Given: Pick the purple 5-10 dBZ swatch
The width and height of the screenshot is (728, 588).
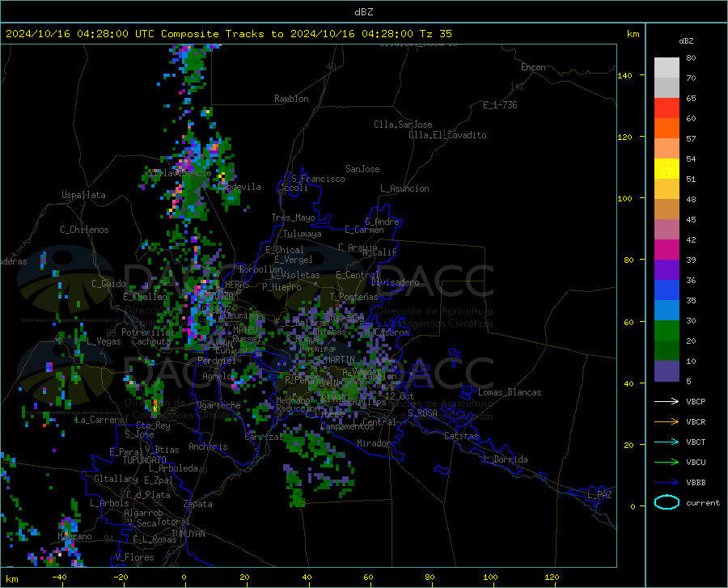Looking at the screenshot, I should [x=667, y=371].
